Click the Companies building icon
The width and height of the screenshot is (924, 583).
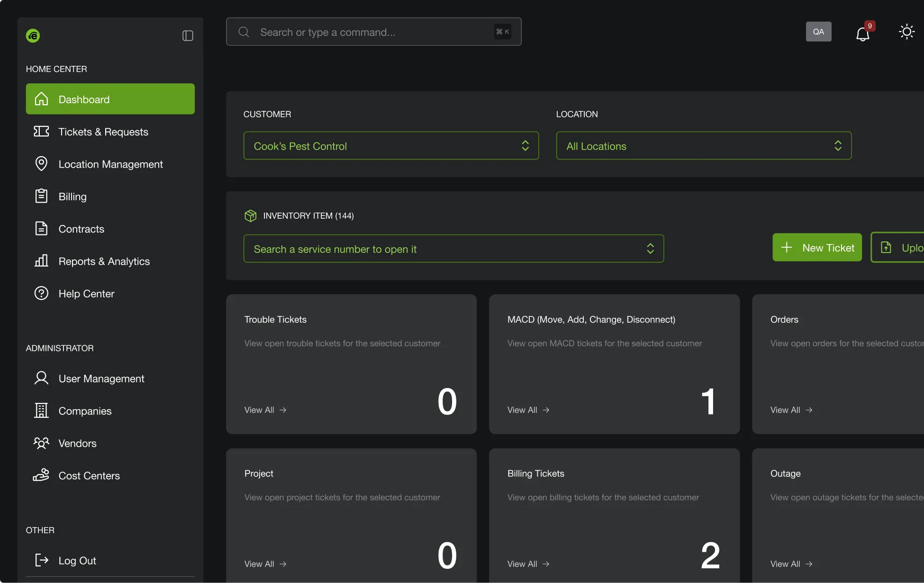[41, 410]
